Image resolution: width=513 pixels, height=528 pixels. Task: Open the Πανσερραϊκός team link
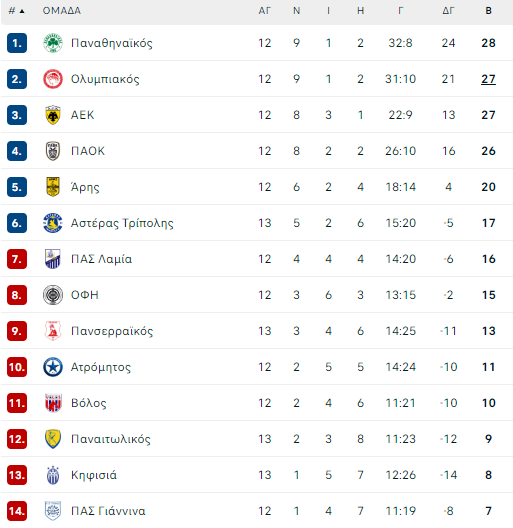point(112,331)
